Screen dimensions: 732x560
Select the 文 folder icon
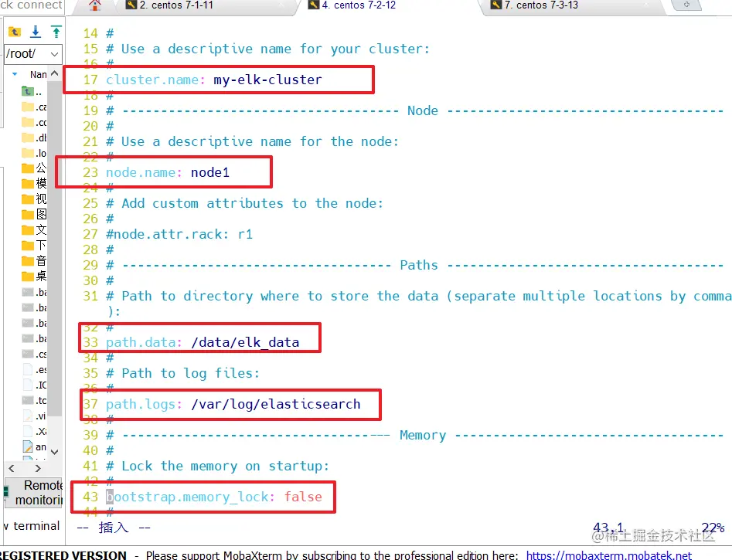point(28,230)
